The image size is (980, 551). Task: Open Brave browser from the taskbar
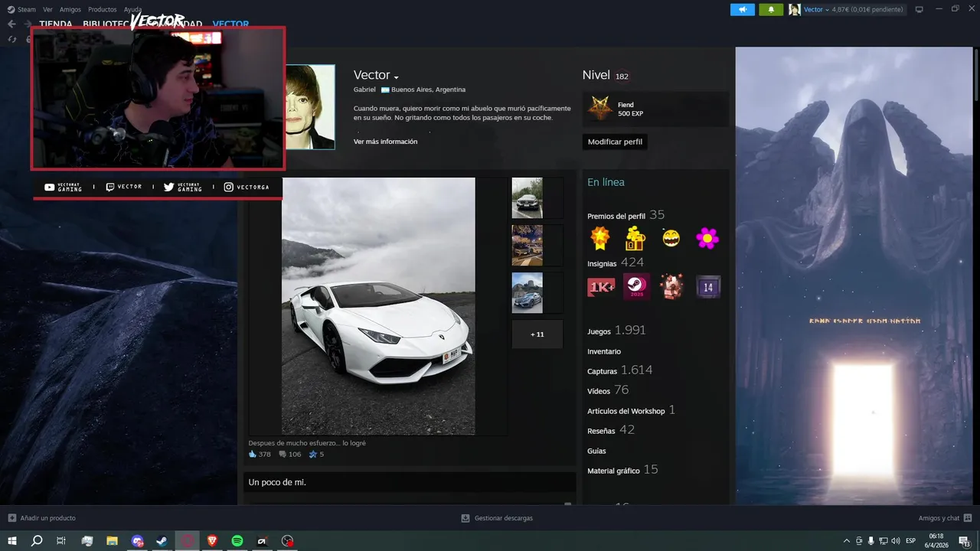[x=212, y=540]
